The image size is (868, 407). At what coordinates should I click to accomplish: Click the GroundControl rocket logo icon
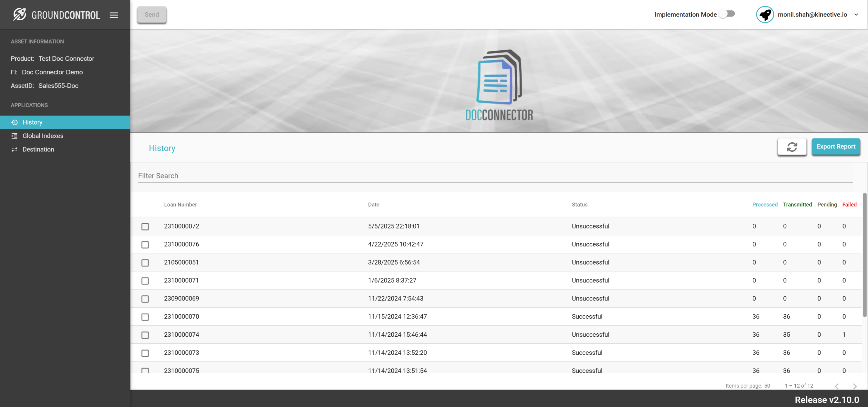coord(20,15)
